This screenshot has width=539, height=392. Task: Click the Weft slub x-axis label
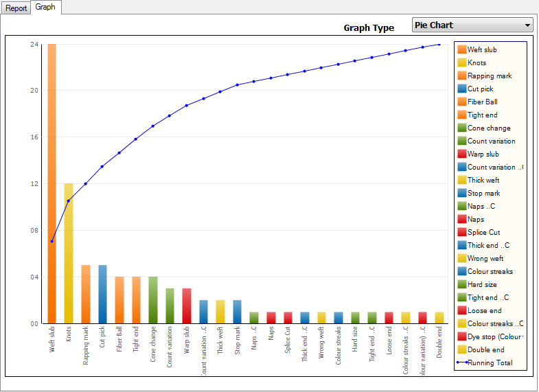click(x=52, y=339)
